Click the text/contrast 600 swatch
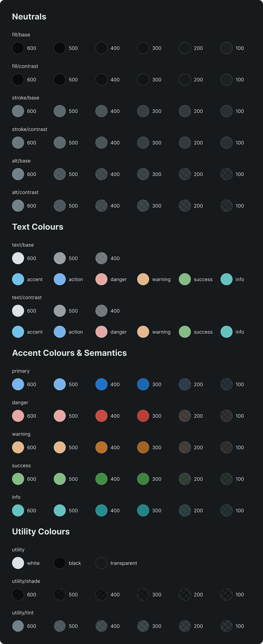This screenshot has height=644, width=263. (18, 311)
